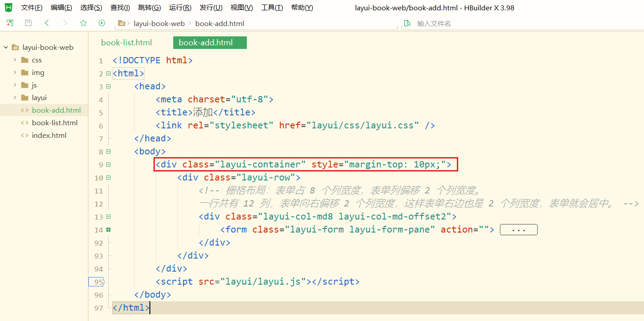The image size is (644, 321).
Task: Fold the head block on line 3
Action: tap(108, 86)
